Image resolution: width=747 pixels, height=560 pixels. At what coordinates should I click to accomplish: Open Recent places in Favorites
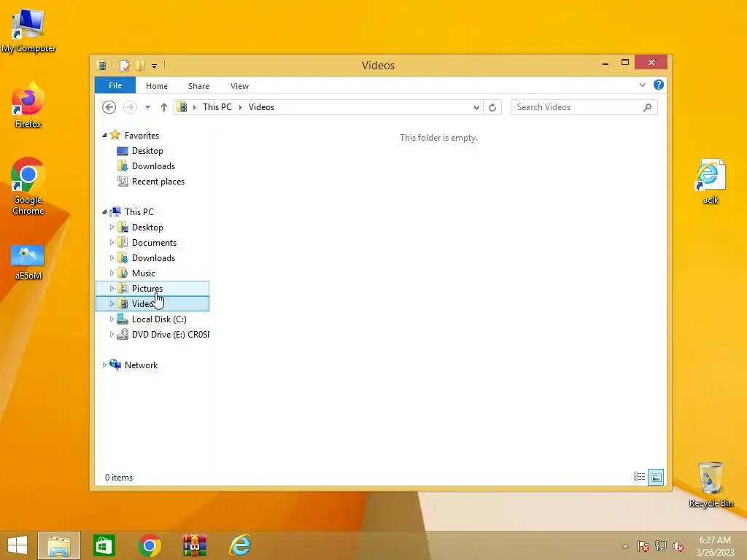tap(158, 182)
